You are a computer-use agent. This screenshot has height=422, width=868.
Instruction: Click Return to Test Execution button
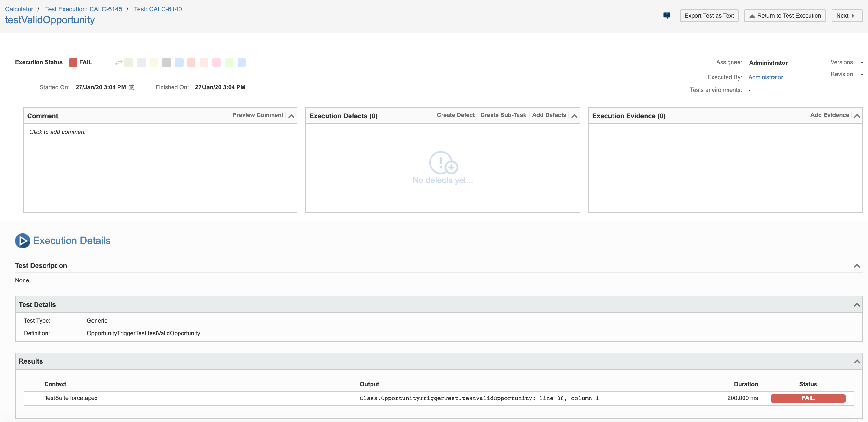click(785, 15)
